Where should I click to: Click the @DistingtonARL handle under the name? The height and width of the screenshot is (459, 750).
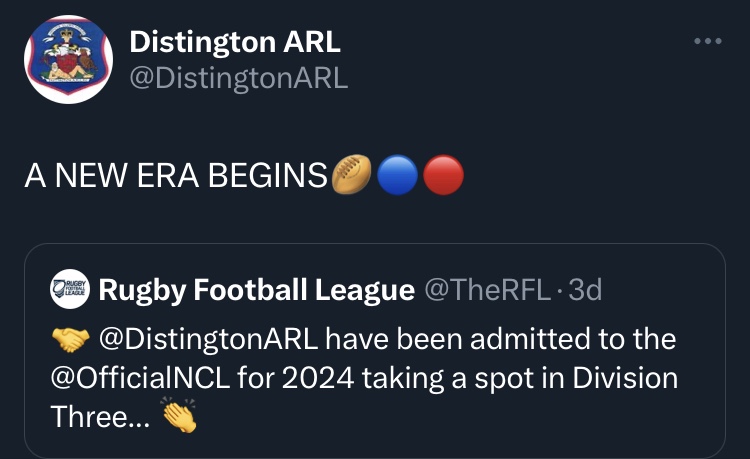239,79
